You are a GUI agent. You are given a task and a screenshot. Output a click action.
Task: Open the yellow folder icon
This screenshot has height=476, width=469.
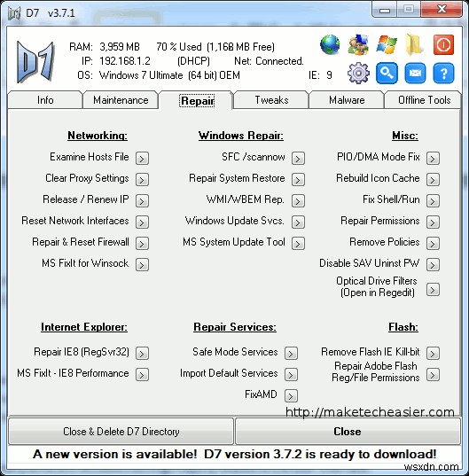tap(414, 44)
